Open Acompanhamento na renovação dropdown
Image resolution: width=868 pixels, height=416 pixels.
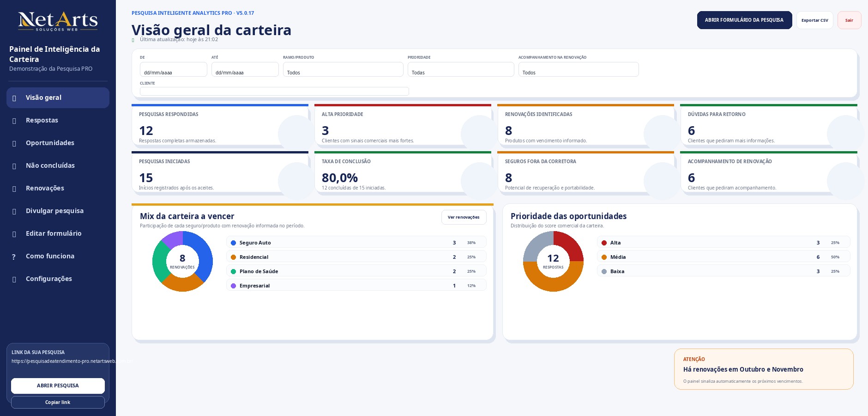coord(579,69)
